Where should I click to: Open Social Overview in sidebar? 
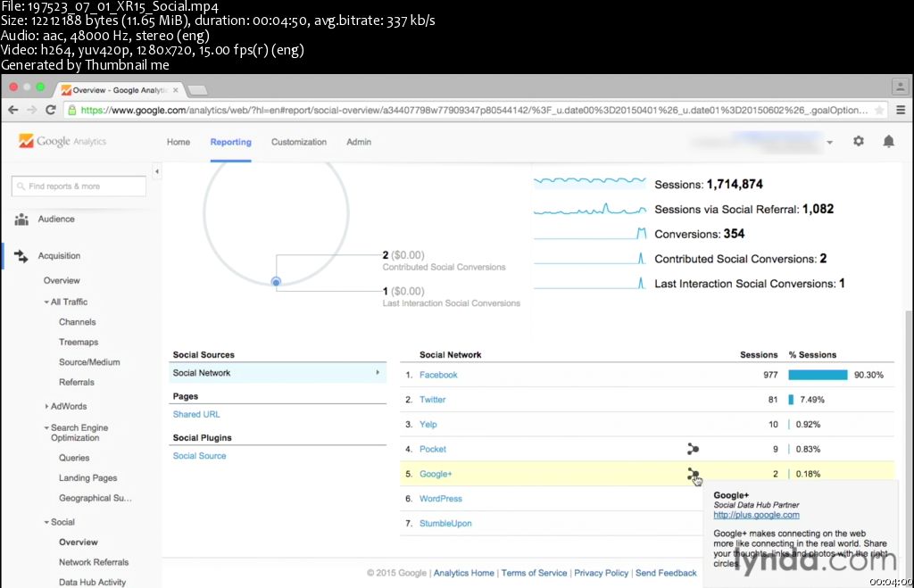(79, 542)
